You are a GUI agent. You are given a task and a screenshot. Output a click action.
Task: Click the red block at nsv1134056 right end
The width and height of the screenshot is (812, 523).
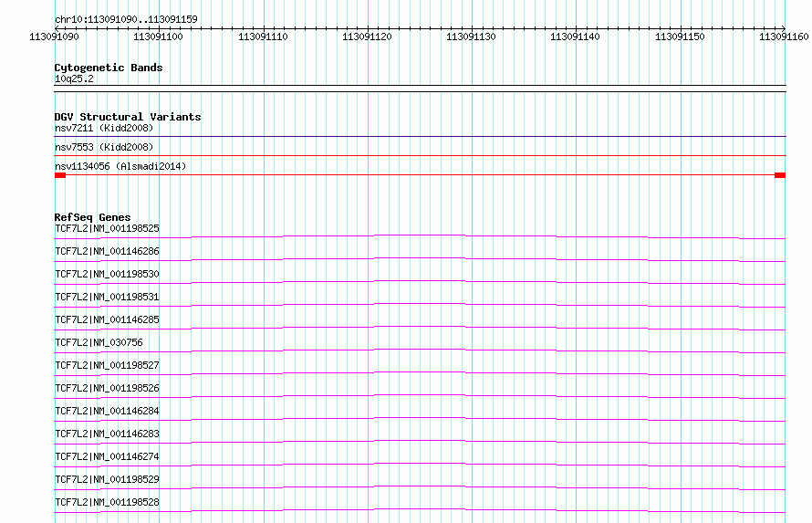point(780,175)
